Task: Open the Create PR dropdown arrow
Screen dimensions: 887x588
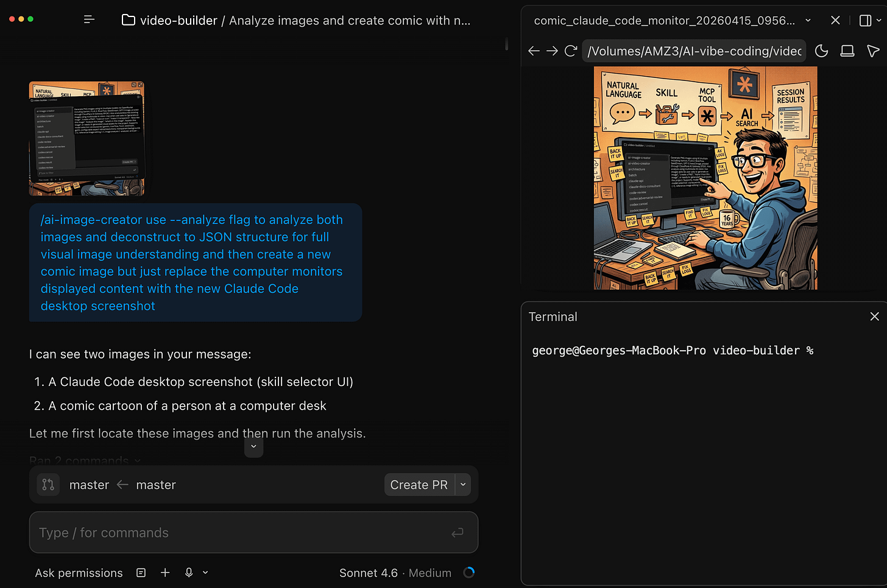Action: point(463,485)
